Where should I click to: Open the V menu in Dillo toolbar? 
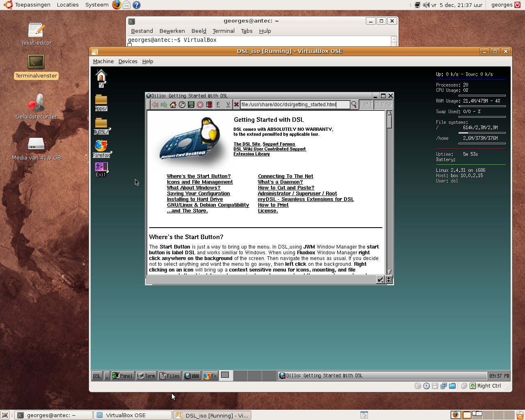pyautogui.click(x=228, y=105)
